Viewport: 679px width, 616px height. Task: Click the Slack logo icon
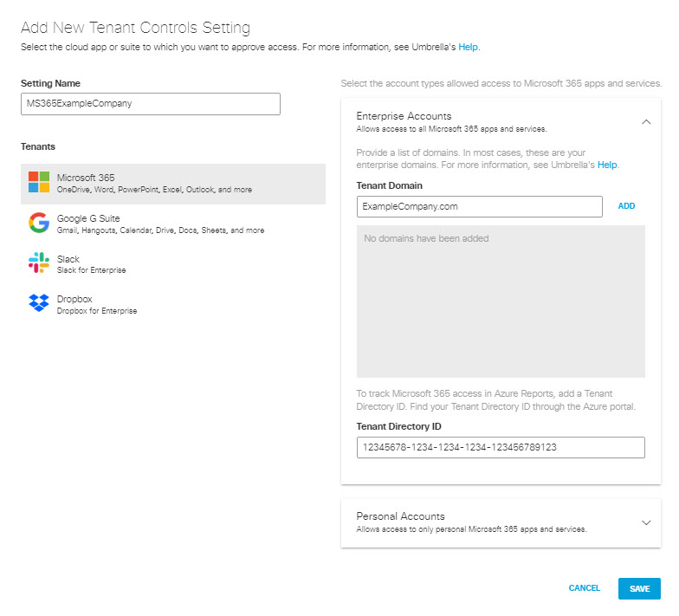tap(39, 263)
